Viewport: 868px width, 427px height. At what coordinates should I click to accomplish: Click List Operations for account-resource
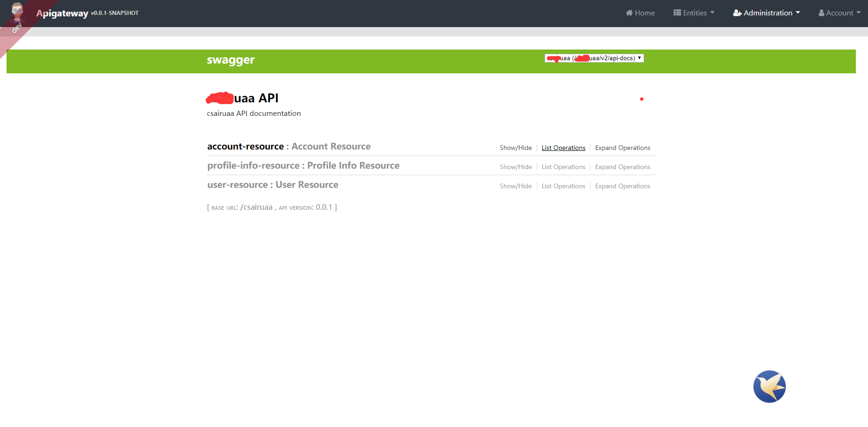(x=563, y=148)
